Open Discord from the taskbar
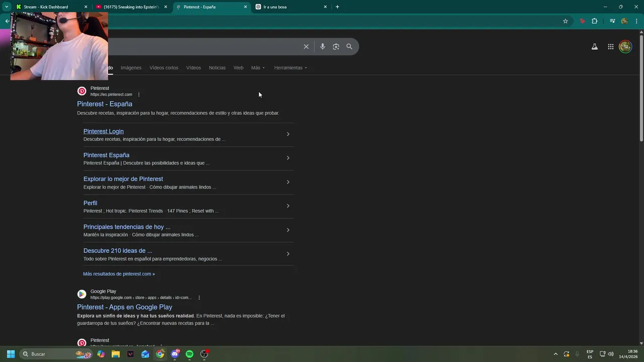This screenshot has height=362, width=644. [x=175, y=354]
